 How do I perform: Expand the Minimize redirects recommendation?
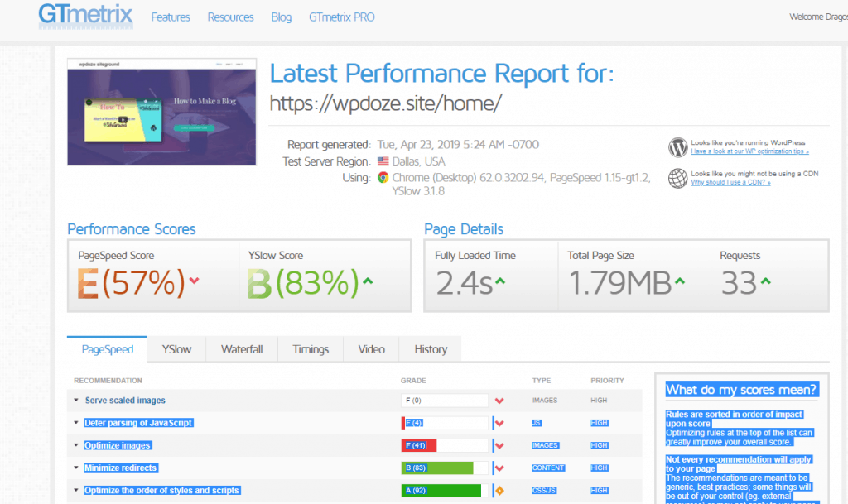(x=76, y=468)
